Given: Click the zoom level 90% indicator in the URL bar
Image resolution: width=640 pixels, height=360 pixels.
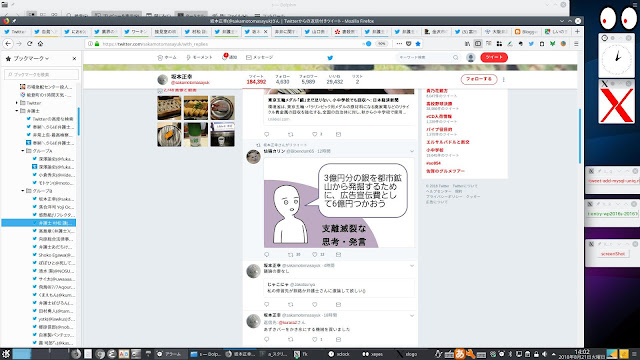Looking at the screenshot, I should click(x=381, y=44).
